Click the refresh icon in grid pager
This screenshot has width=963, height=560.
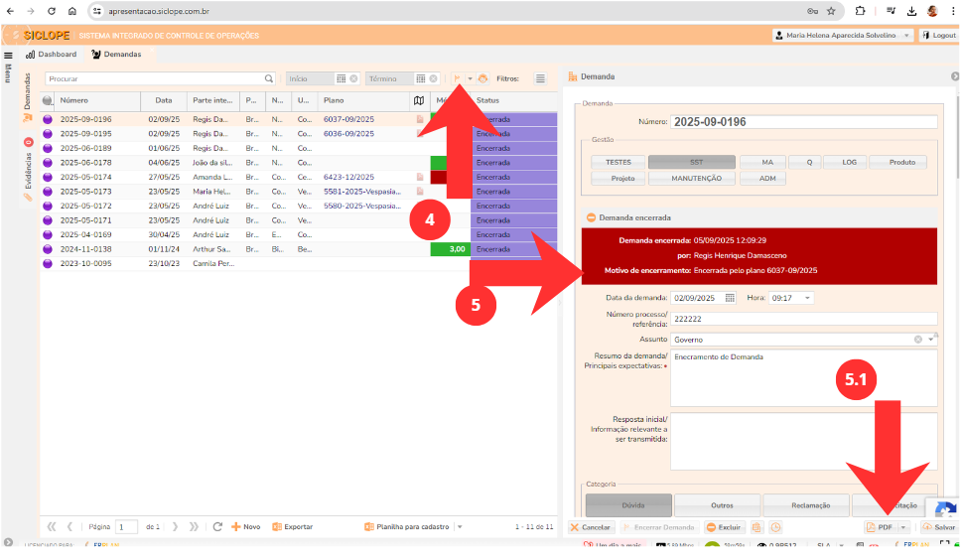(x=216, y=527)
